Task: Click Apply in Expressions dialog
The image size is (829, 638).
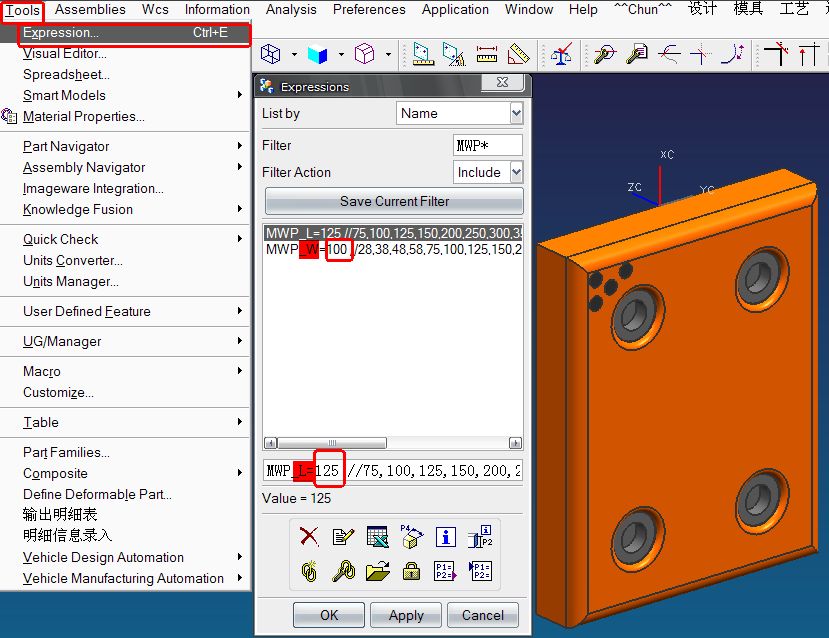Action: click(x=406, y=615)
